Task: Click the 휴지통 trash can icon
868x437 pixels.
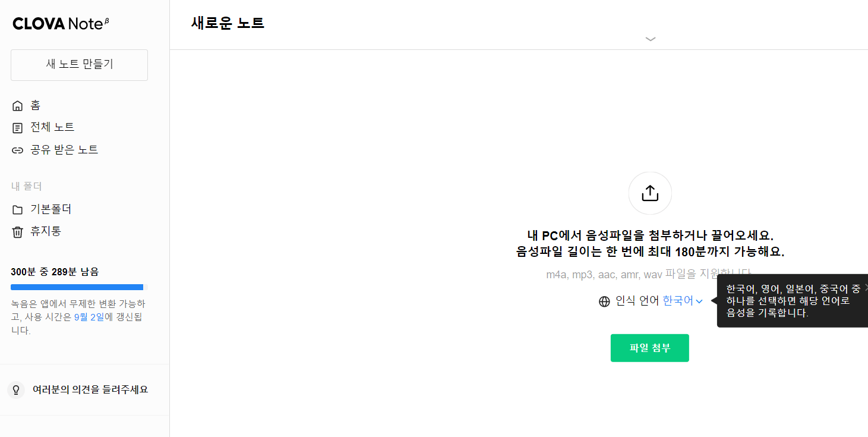Action: 17,231
